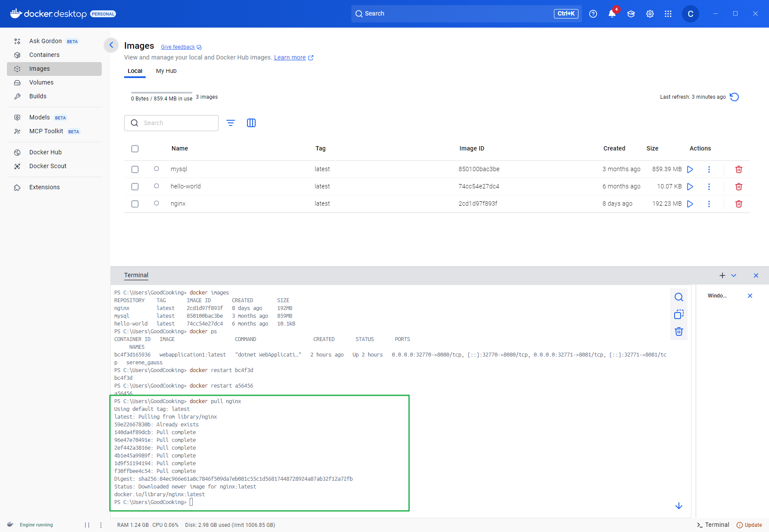The height and width of the screenshot is (532, 769).
Task: Open the apps grid icon
Action: click(668, 14)
